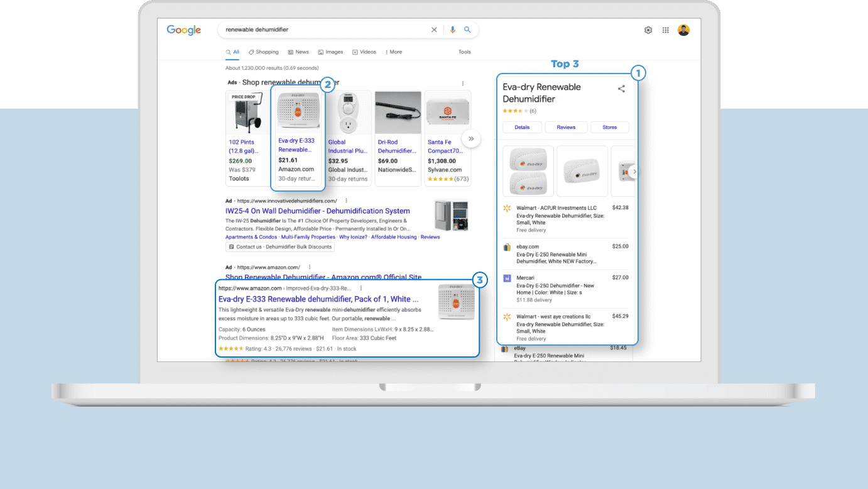The height and width of the screenshot is (489, 868).
Task: Start voice search with microphone icon
Action: tap(452, 30)
